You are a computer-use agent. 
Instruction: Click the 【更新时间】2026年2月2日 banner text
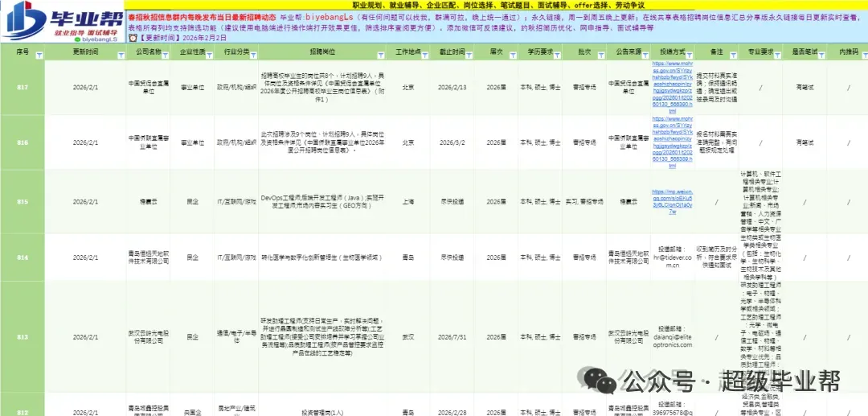(182, 39)
